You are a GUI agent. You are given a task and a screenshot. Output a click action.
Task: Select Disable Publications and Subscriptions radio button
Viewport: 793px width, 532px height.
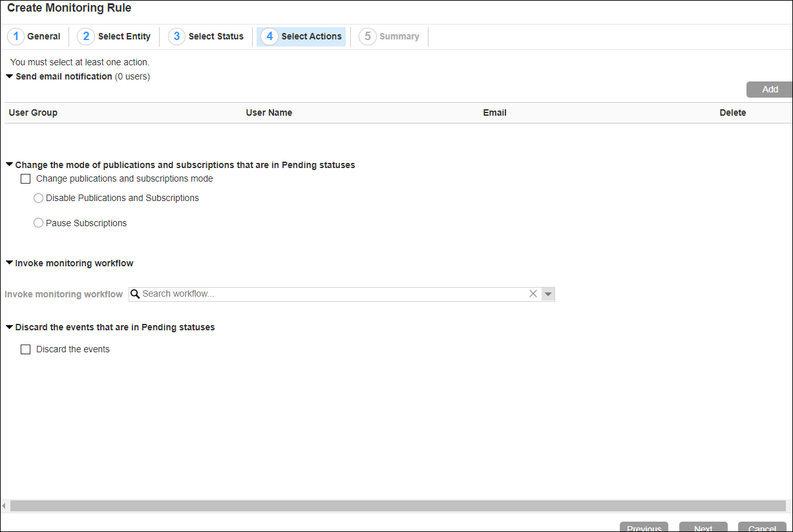point(38,198)
